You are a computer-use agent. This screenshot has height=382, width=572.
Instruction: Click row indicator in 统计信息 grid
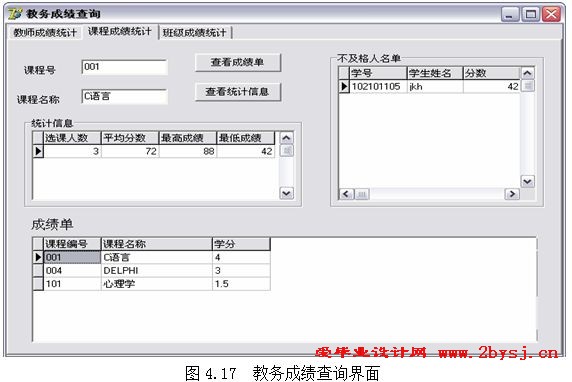pyautogui.click(x=38, y=151)
